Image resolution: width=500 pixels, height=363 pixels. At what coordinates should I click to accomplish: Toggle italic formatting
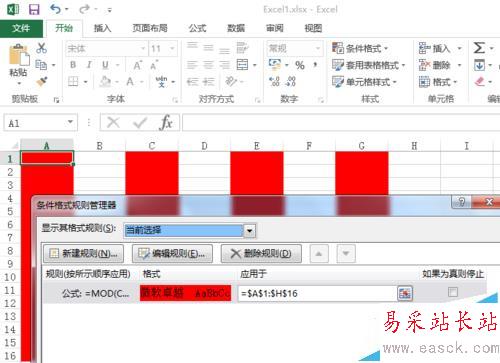pos(89,65)
